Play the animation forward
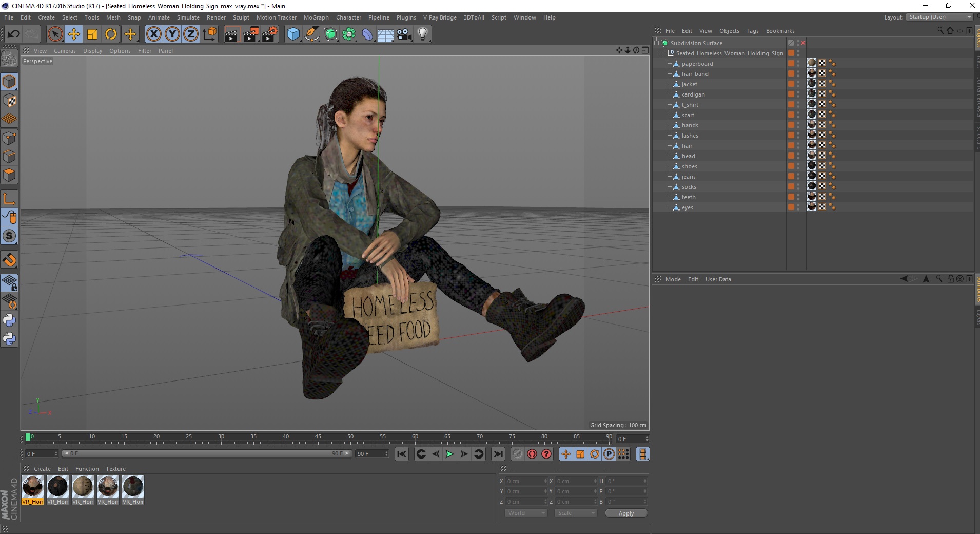Screen dimensions: 980x534 pos(449,454)
